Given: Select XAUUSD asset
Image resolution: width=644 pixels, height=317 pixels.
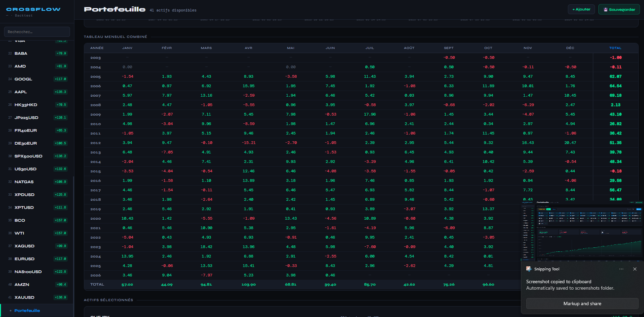Looking at the screenshot, I should click(x=37, y=297).
